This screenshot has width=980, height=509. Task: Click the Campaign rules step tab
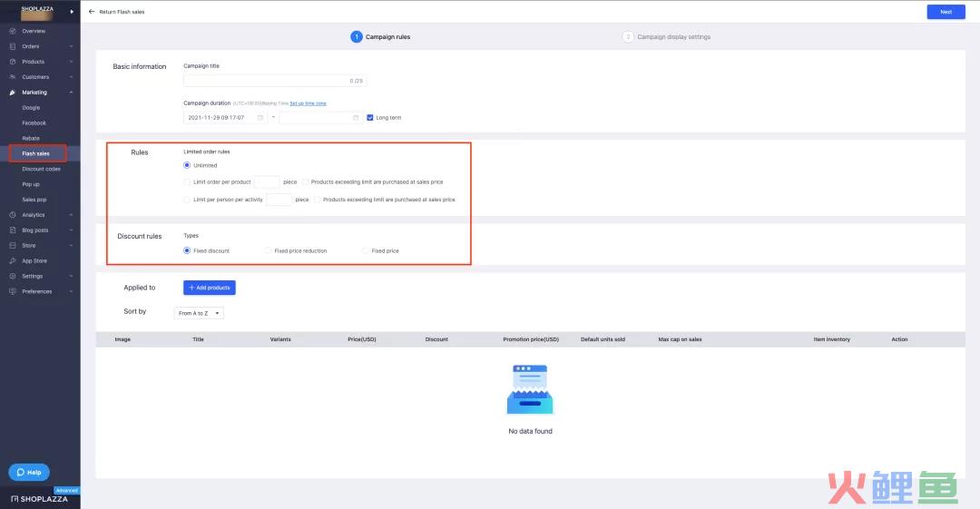[x=380, y=37]
